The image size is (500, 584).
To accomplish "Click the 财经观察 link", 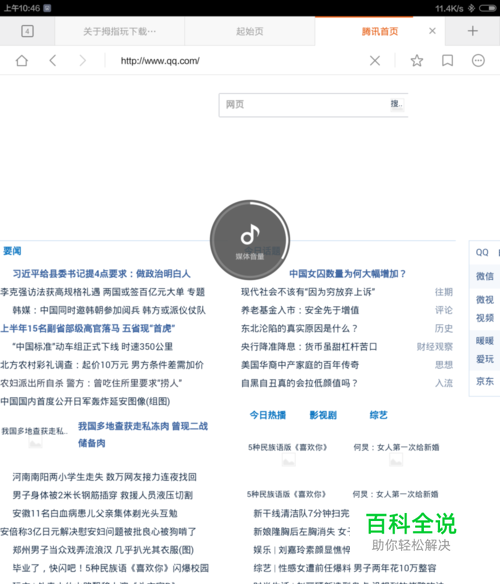I will coord(435,347).
